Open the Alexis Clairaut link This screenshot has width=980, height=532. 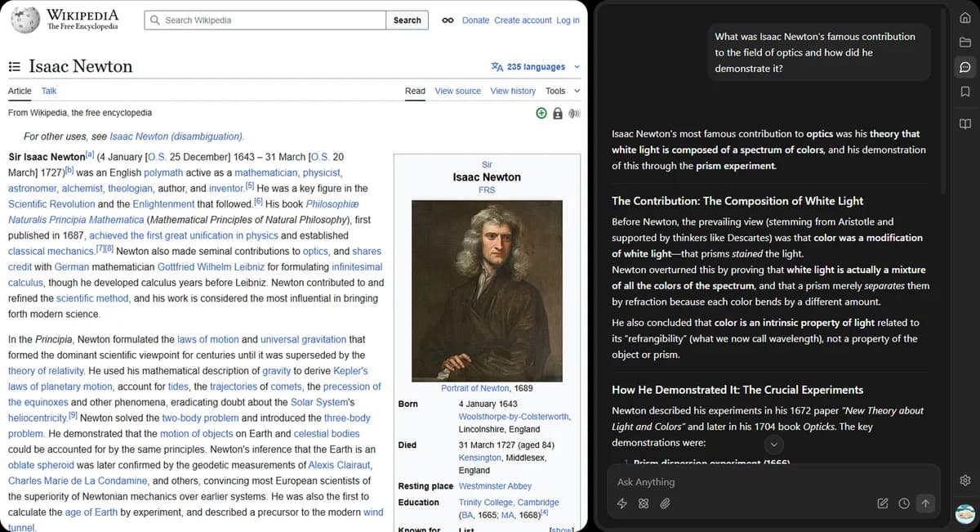pyautogui.click(x=340, y=466)
